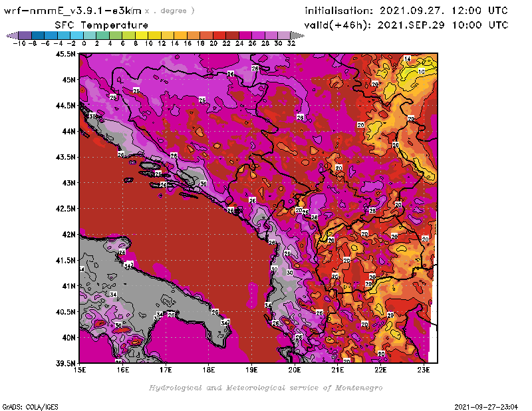Click the 'valid(+46h): 2021.SEP.29 10:00 UTC' text

(x=406, y=25)
